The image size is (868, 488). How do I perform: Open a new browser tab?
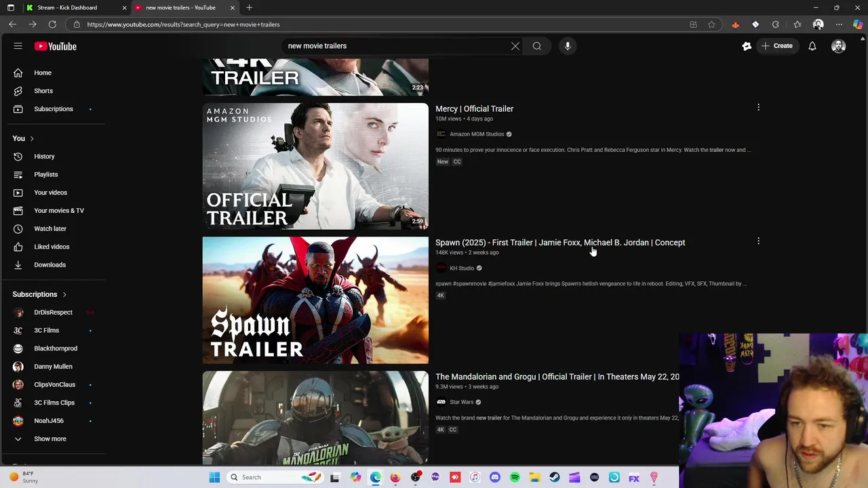(x=249, y=7)
